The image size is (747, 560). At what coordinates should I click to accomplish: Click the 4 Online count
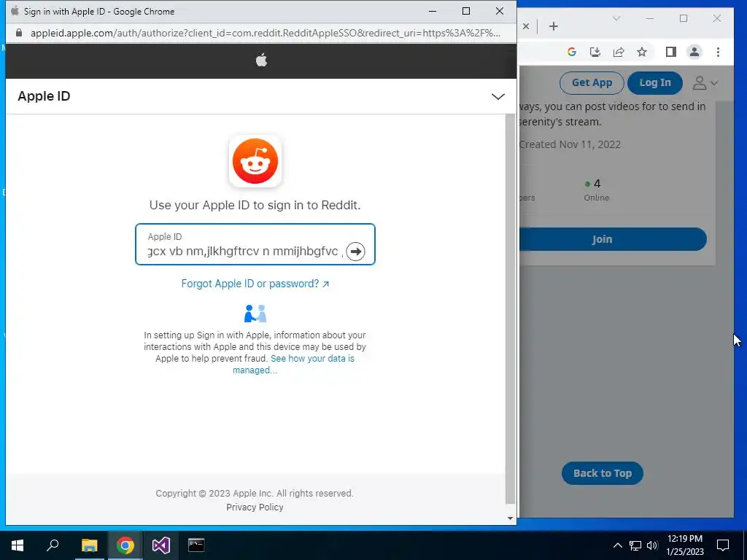(x=596, y=190)
